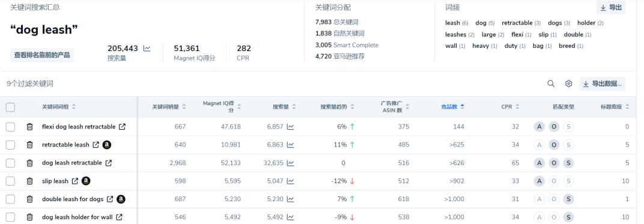Show trend chart for 5,047 search volume

click(290, 181)
